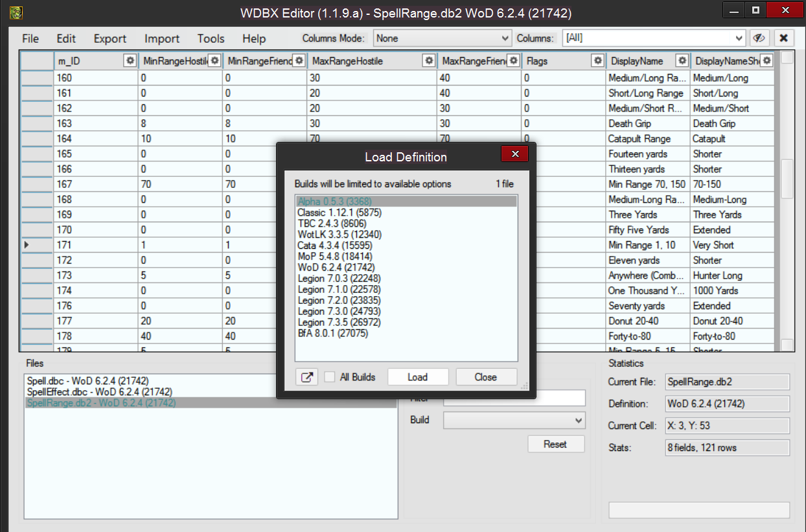Open MaxRangeHostile column settings gear

(x=429, y=60)
